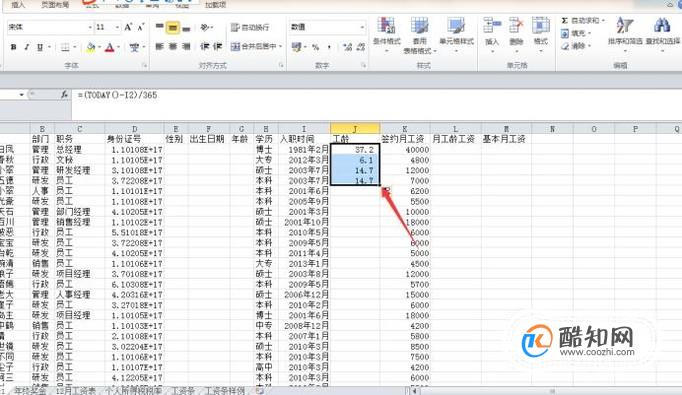Screen dimensions: 682x395
Task: Click the Sort and Filter icon
Action: tap(625, 26)
